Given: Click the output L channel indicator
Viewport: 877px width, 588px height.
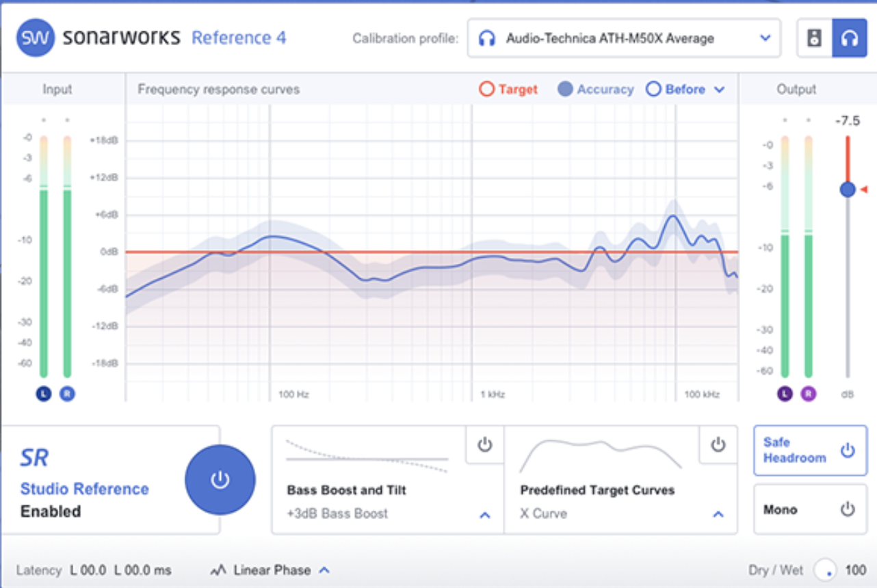Looking at the screenshot, I should [785, 394].
